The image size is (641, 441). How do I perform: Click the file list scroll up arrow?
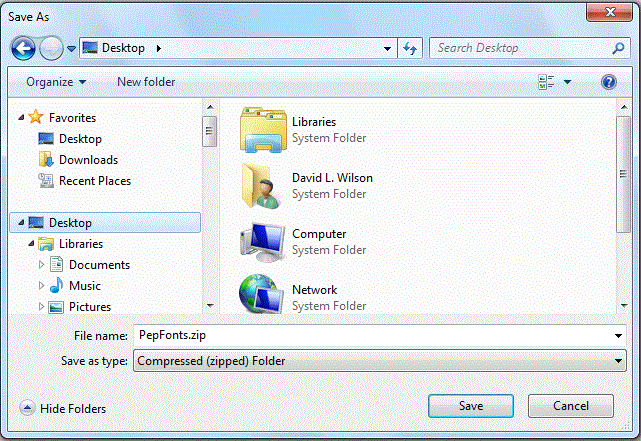tap(624, 107)
